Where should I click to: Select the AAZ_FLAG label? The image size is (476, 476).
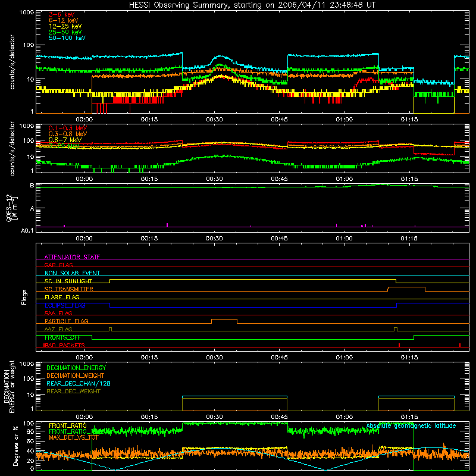(x=58, y=329)
